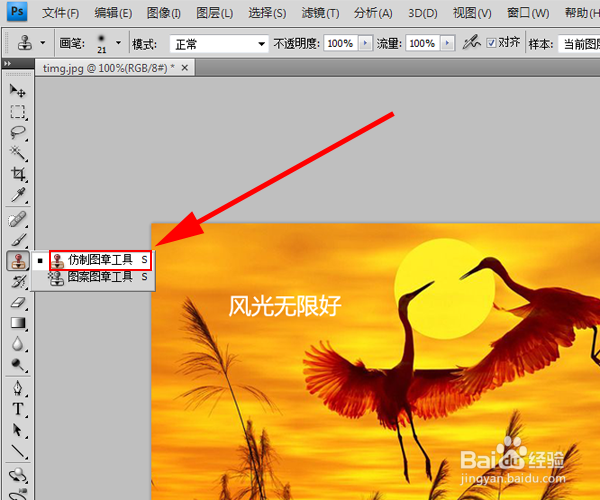Open the 文件(F) menu
This screenshot has height=500, width=600.
[60, 13]
